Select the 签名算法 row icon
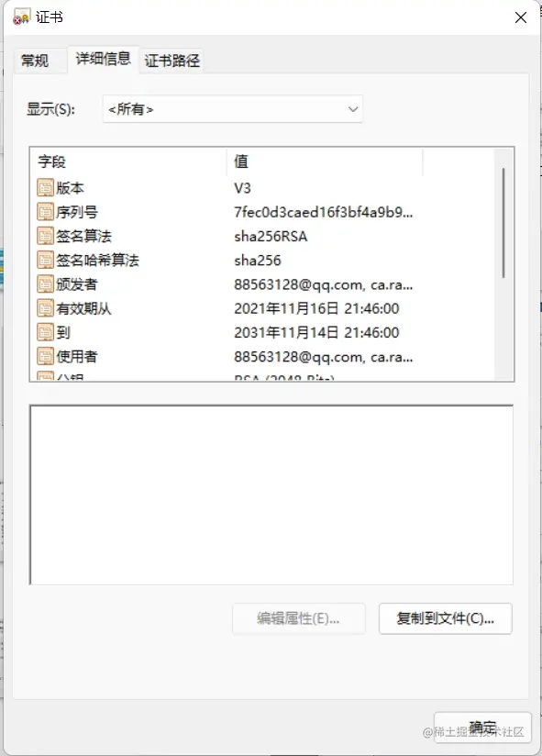Image resolution: width=542 pixels, height=756 pixels. coord(45,236)
